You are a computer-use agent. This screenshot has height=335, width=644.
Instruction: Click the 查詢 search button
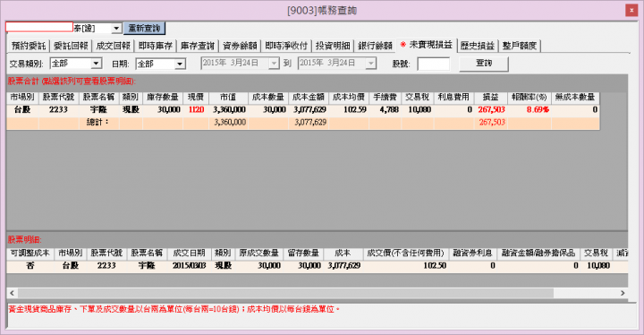pos(483,64)
